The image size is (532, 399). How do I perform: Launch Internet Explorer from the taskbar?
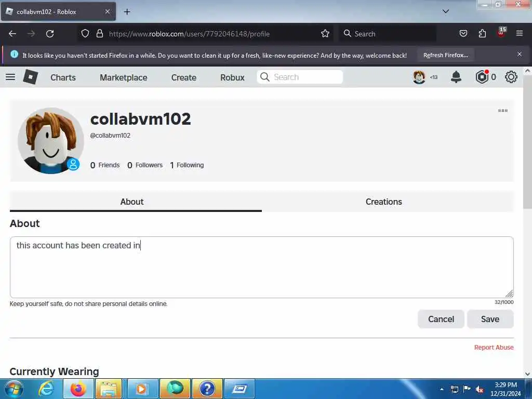coord(46,389)
